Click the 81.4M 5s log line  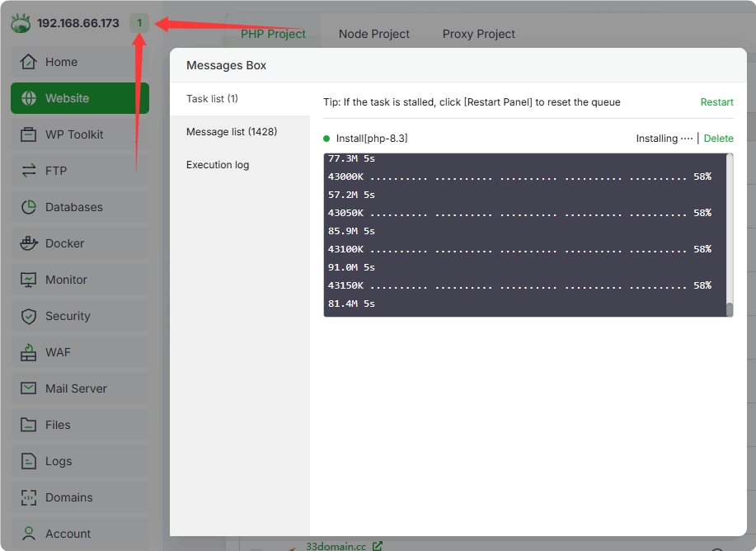351,304
